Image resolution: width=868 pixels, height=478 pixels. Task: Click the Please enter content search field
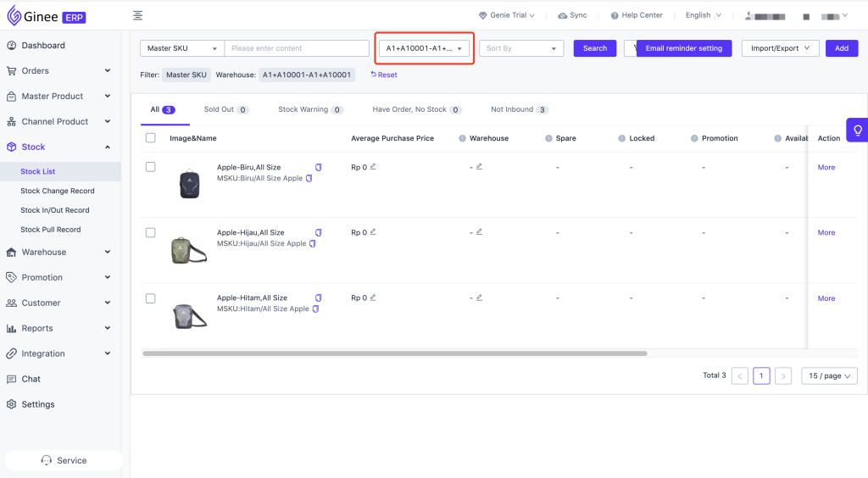[297, 48]
